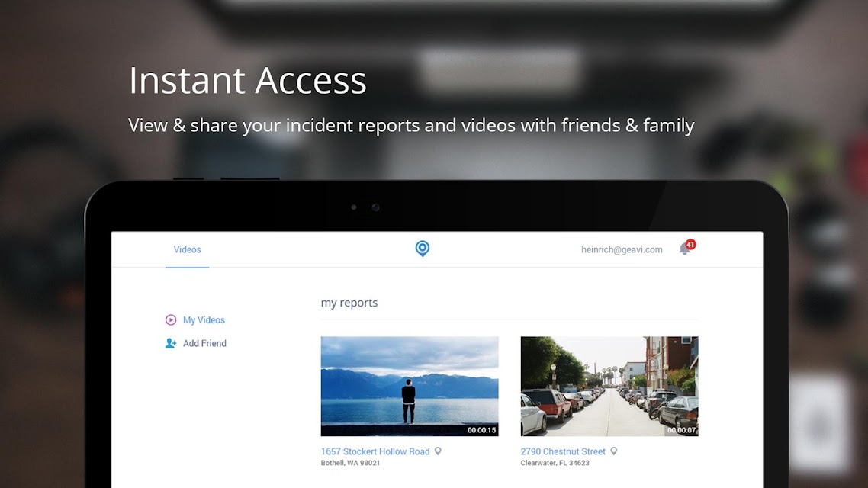Screen dimensions: 868x488
Task: Click the 'my reports' heading
Action: click(x=349, y=303)
